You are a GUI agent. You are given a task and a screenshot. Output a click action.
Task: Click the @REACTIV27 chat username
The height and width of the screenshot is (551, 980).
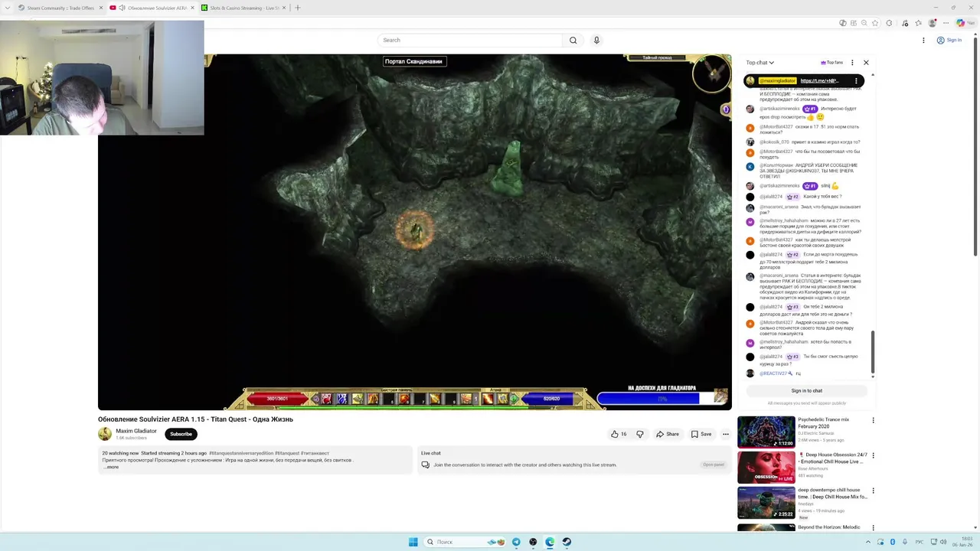tap(773, 373)
